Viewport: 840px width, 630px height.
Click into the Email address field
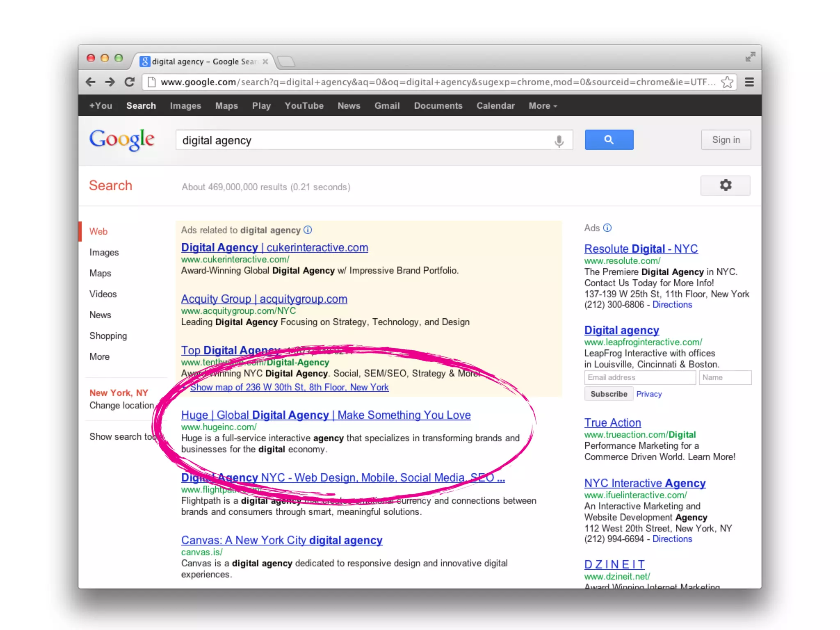tap(639, 377)
